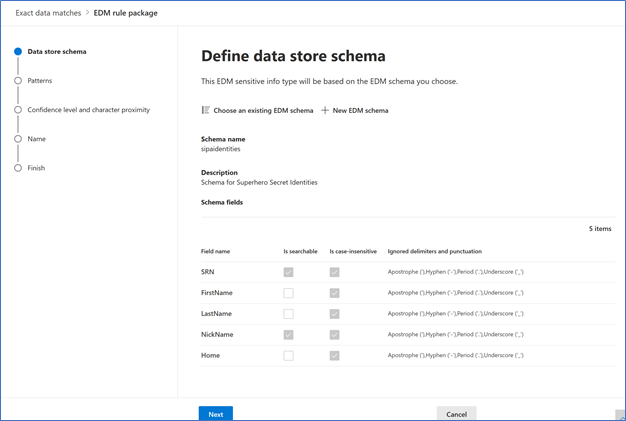The width and height of the screenshot is (626, 421).
Task: Go to the Name step
Action: coord(36,139)
